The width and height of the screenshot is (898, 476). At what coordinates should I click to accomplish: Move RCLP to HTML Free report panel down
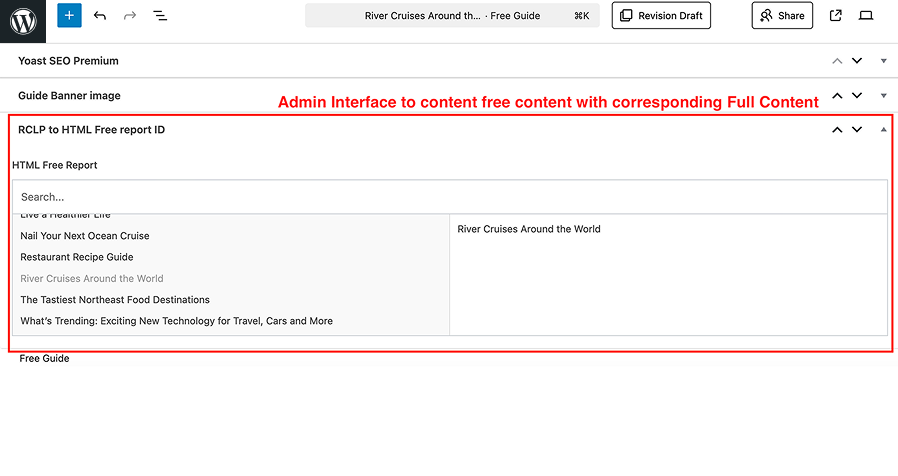click(x=857, y=130)
